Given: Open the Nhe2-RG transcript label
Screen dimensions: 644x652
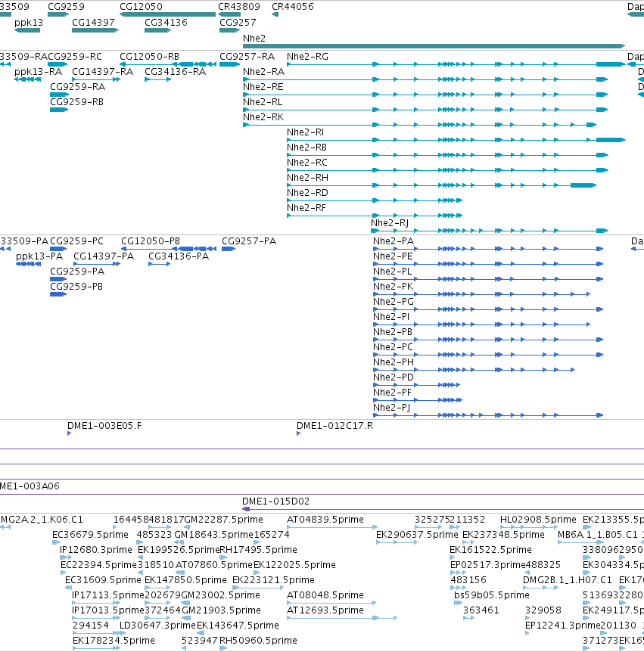Looking at the screenshot, I should [x=307, y=57].
